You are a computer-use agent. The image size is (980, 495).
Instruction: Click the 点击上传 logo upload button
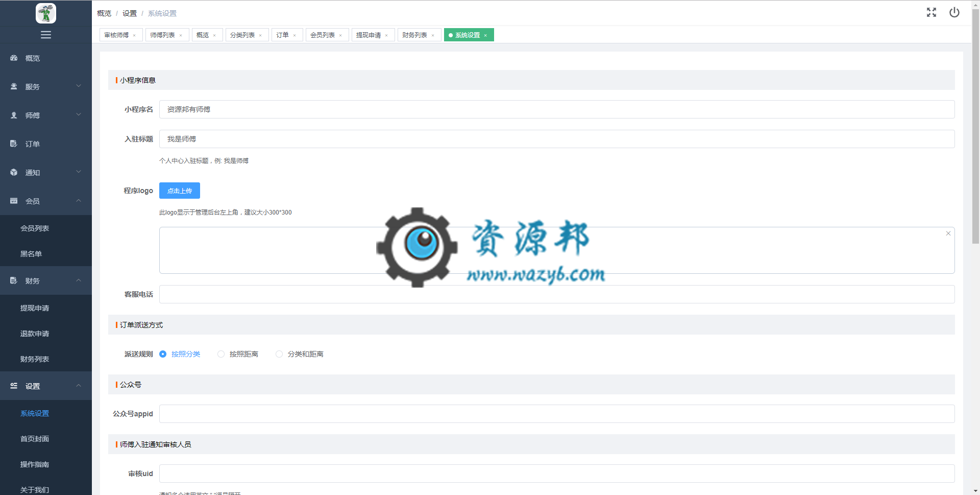click(180, 191)
